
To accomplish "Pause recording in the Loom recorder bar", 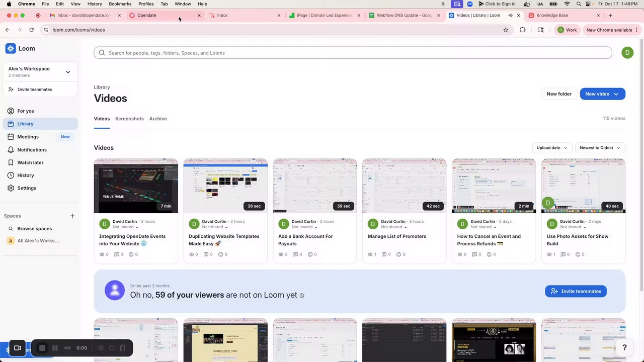I will [55, 348].
